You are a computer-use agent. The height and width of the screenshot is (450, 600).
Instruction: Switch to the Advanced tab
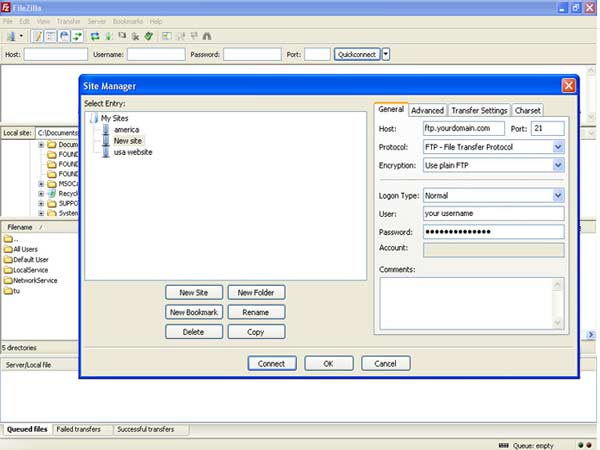tap(427, 111)
